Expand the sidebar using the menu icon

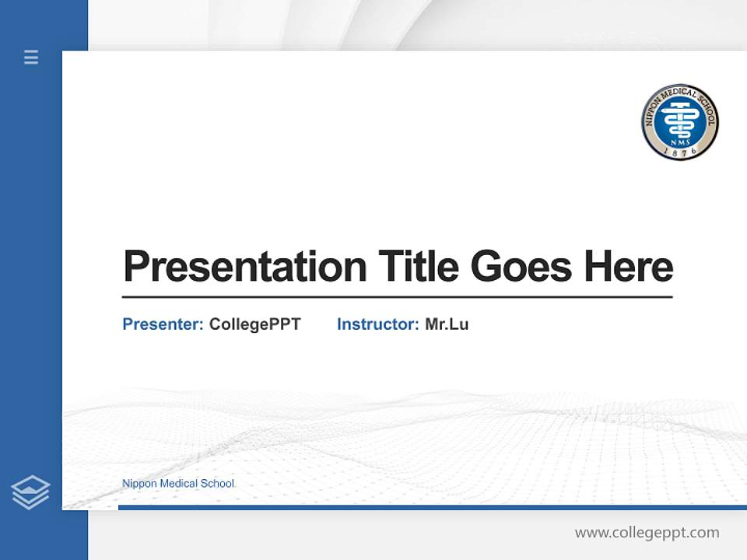(30, 58)
